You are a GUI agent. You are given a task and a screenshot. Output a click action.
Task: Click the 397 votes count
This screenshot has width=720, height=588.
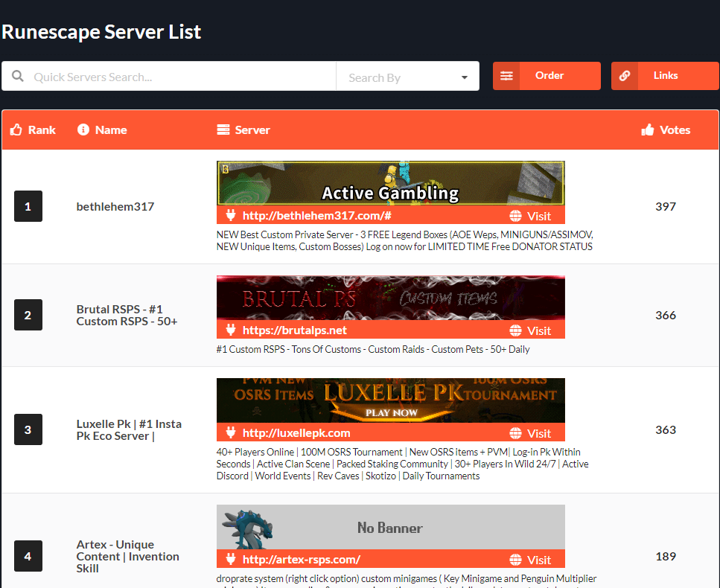(x=666, y=207)
